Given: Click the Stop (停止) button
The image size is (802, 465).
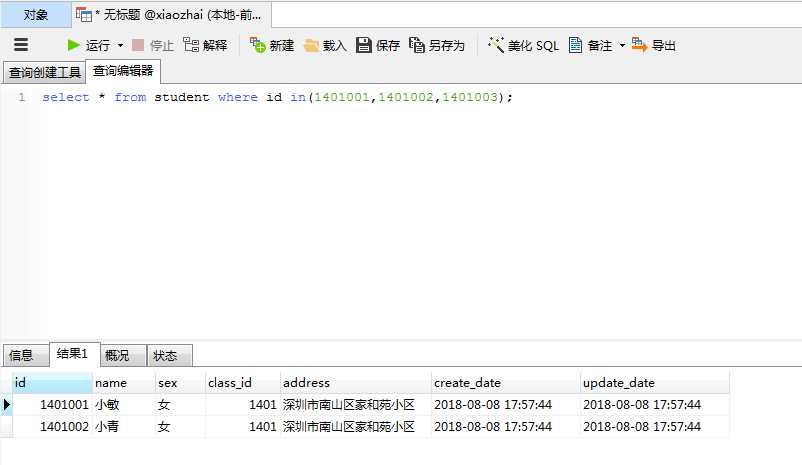Looking at the screenshot, I should tap(153, 46).
